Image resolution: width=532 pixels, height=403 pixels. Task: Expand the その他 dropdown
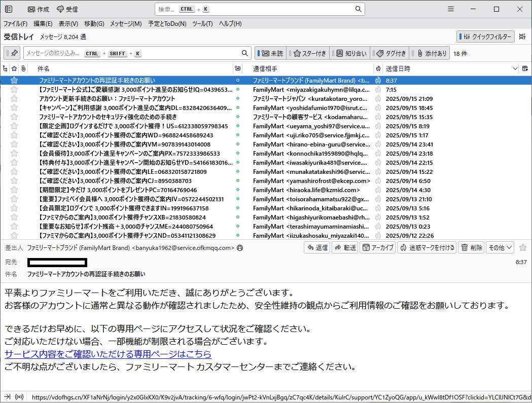(x=500, y=247)
